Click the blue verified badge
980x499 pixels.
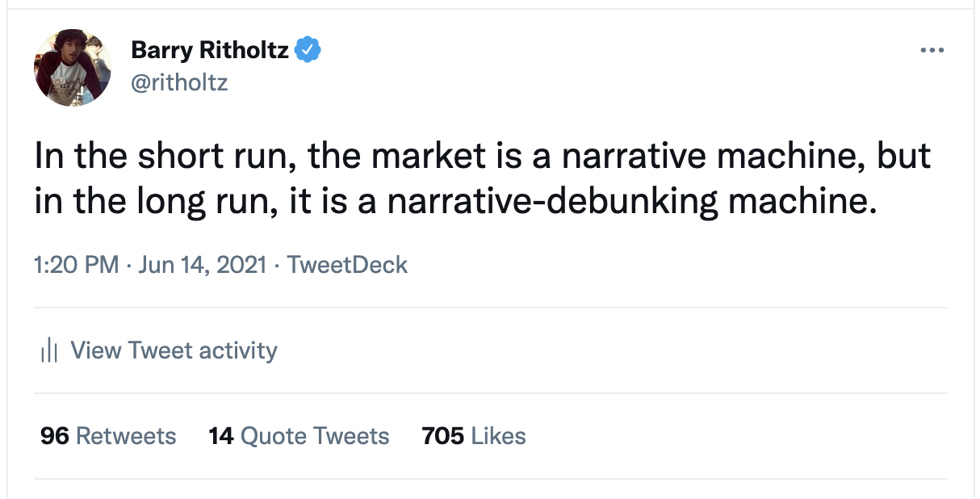pos(308,50)
